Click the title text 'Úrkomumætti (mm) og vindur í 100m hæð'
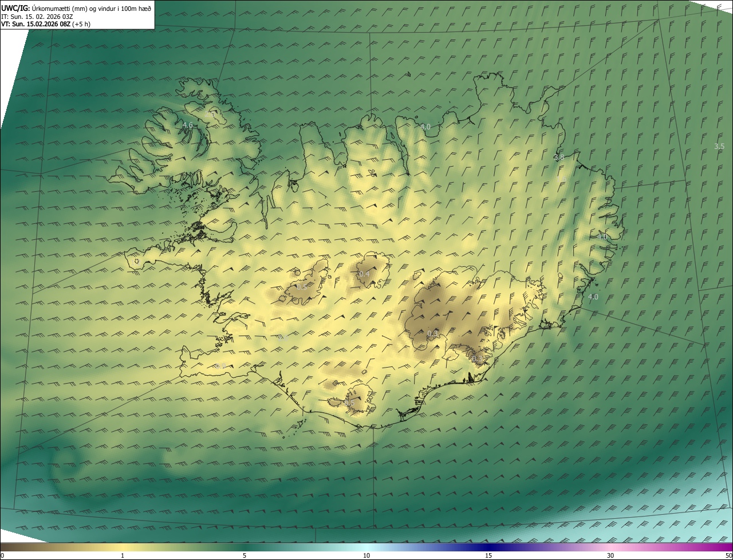Image resolution: width=733 pixels, height=560 pixels. [x=92, y=8]
